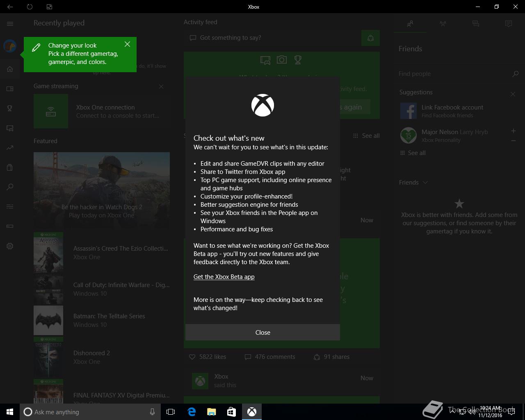Open Connection console icon in sidebar

pos(10,226)
